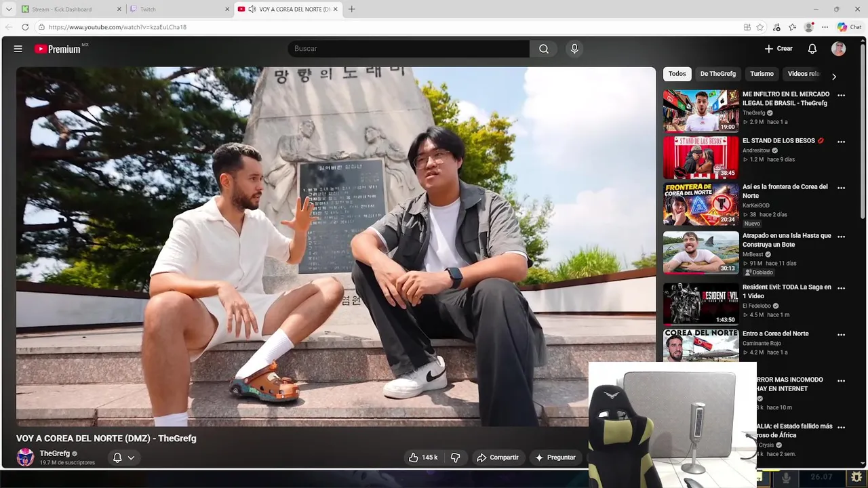Open El Stand de los Besos thumbnail

pyautogui.click(x=701, y=157)
